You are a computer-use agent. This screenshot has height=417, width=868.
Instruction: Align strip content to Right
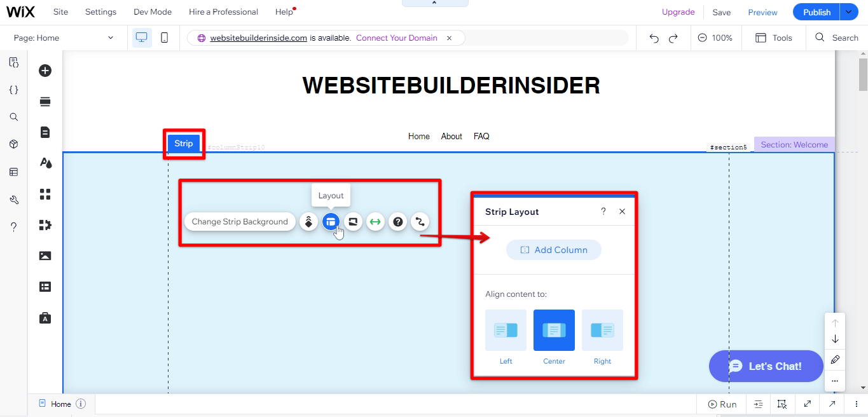602,331
